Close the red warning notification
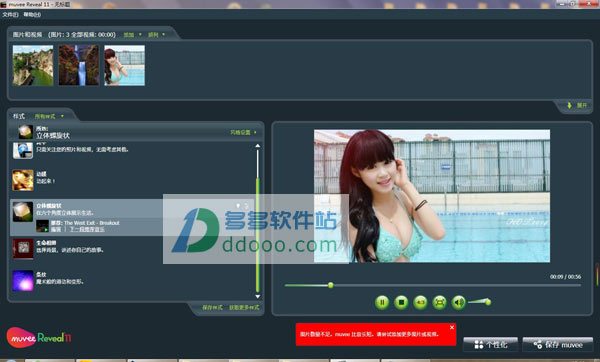600x362 pixels. pos(452,328)
